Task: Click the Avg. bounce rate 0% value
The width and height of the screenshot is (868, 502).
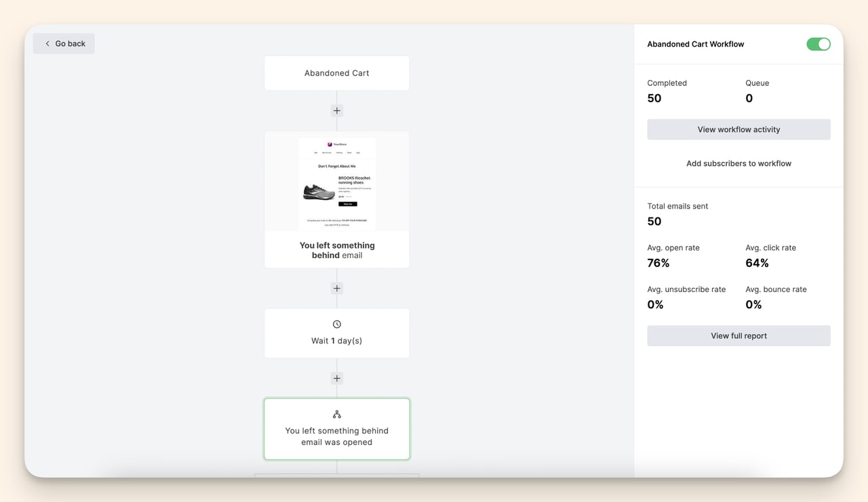Action: 753,305
